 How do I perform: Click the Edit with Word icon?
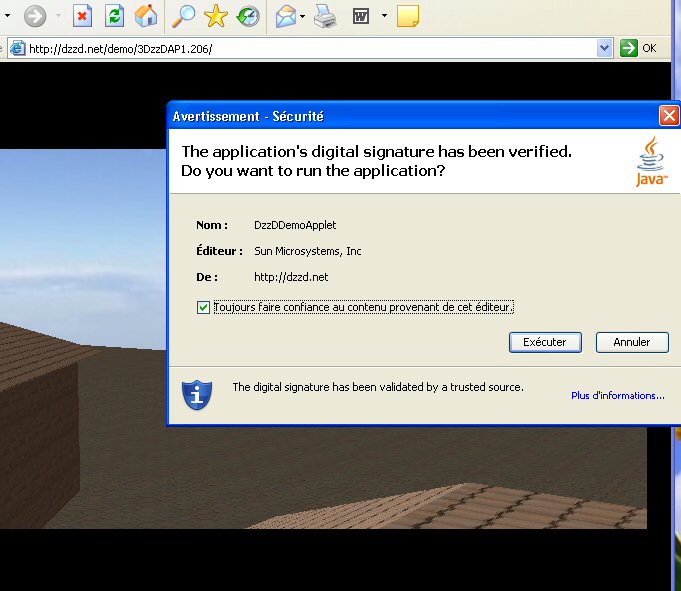click(361, 16)
